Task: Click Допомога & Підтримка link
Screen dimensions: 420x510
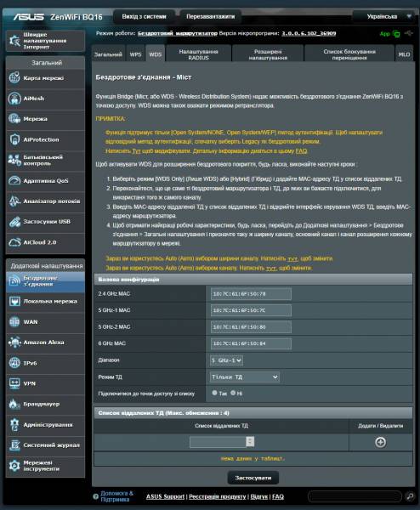Action: click(116, 496)
